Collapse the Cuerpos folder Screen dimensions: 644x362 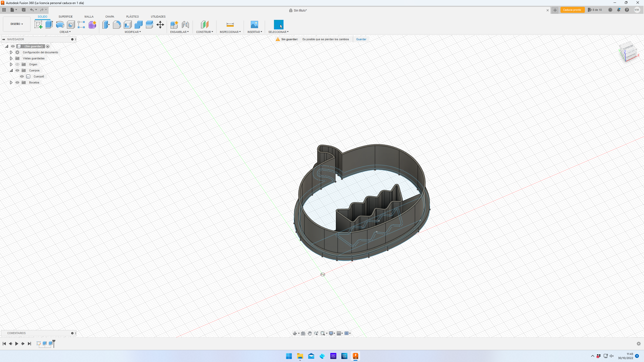(x=11, y=70)
